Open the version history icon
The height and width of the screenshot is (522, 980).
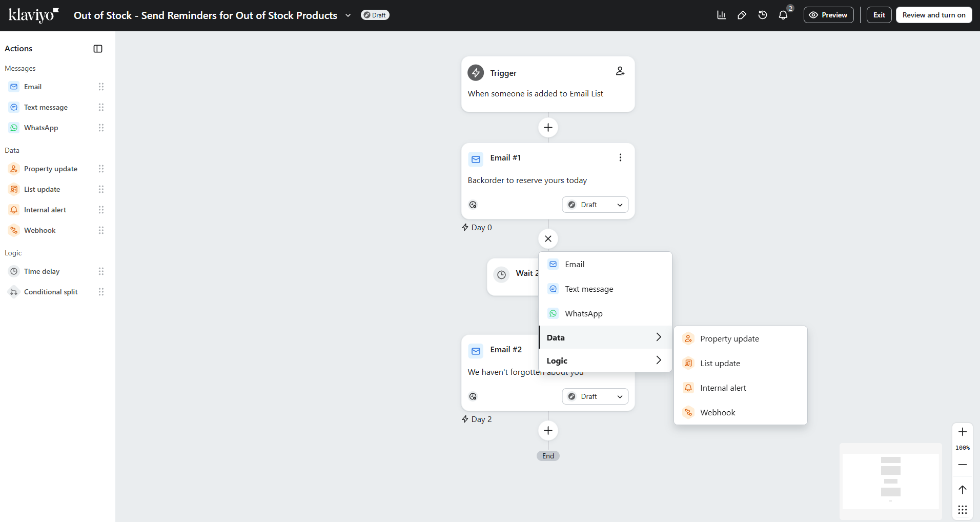[762, 15]
